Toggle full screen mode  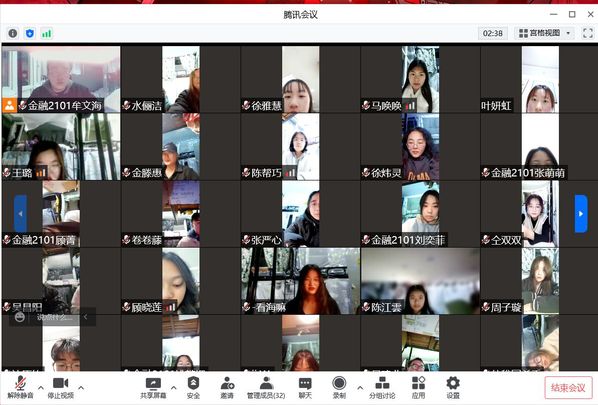588,33
